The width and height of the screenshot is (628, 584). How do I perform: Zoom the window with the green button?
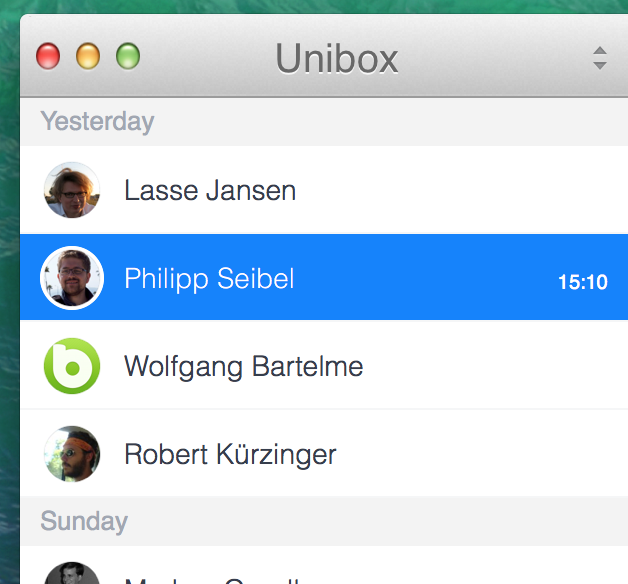point(128,56)
